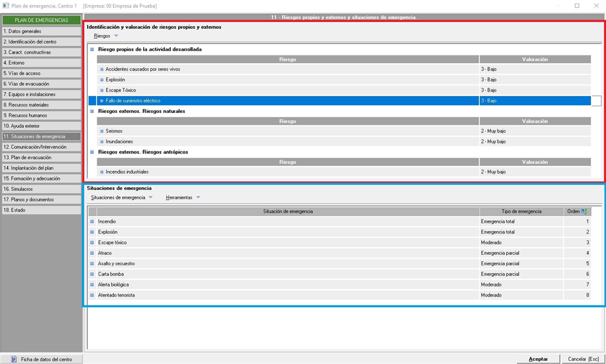Click the marker icon beside Atentado terrorista
This screenshot has height=364, width=606.
pos(92,295)
